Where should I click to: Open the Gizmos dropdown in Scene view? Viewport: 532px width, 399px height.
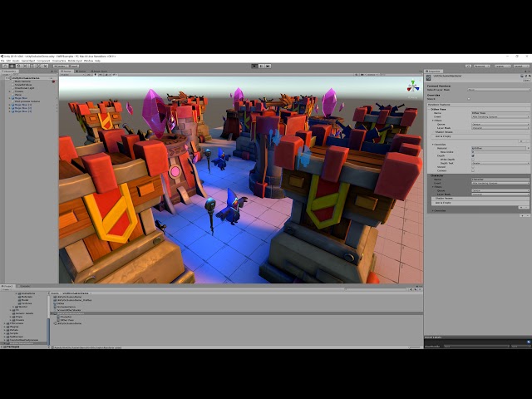(x=371, y=75)
